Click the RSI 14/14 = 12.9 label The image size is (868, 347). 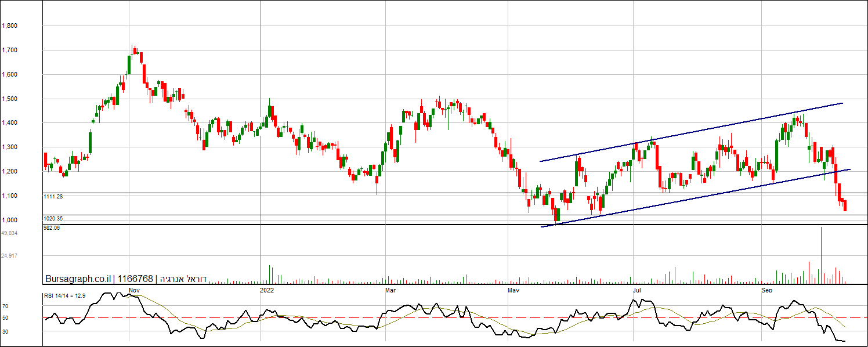pyautogui.click(x=65, y=296)
